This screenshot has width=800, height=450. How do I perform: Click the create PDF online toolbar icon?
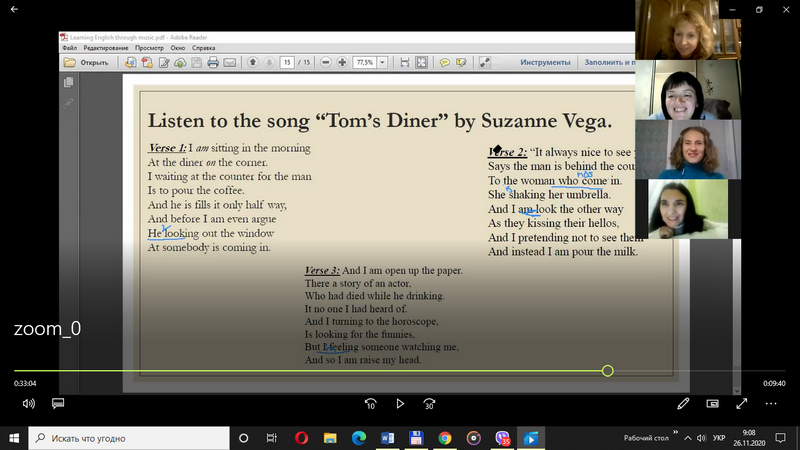pyautogui.click(x=131, y=62)
